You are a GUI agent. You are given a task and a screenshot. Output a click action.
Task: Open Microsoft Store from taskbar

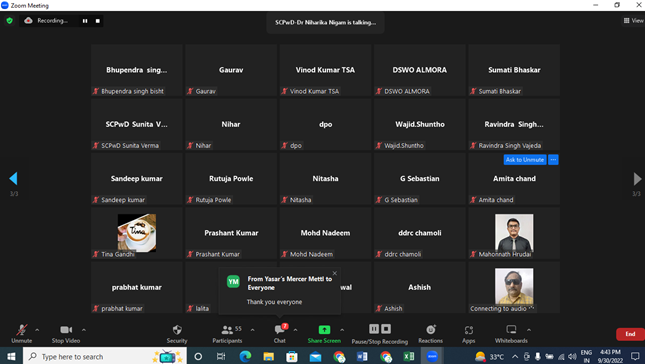pyautogui.click(x=292, y=357)
